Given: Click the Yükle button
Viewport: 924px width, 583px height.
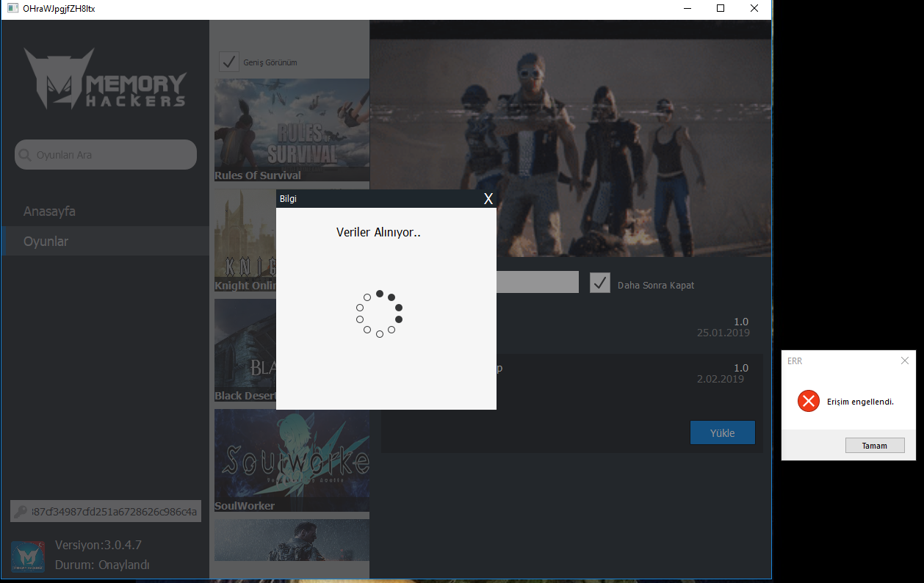Looking at the screenshot, I should [723, 432].
